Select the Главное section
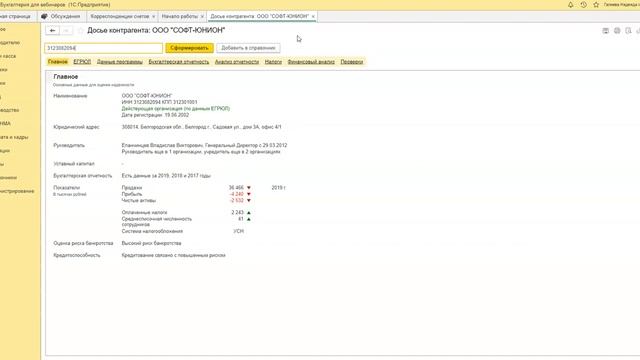 point(58,62)
